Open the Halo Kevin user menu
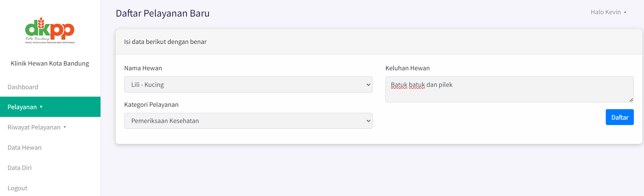This screenshot has height=196, width=644. point(605,12)
